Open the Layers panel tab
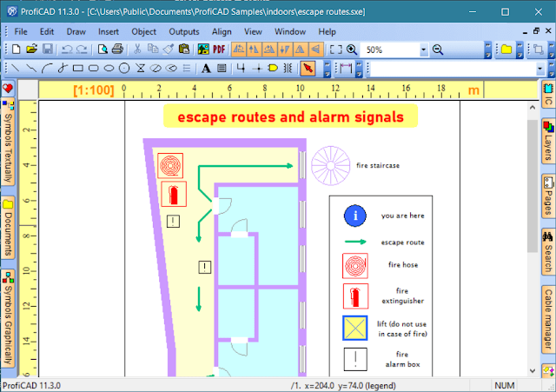 point(548,141)
